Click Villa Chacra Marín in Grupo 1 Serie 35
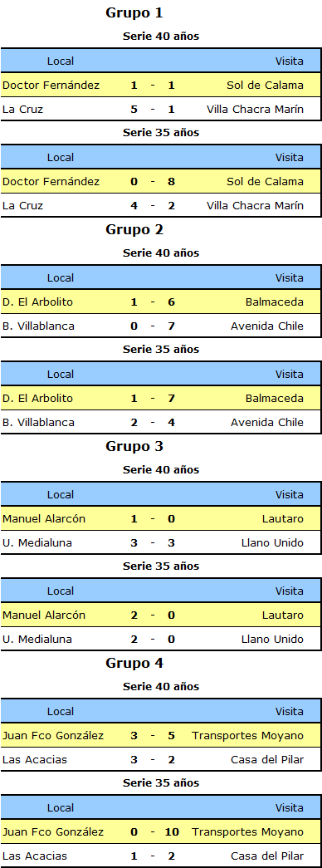 click(x=255, y=206)
